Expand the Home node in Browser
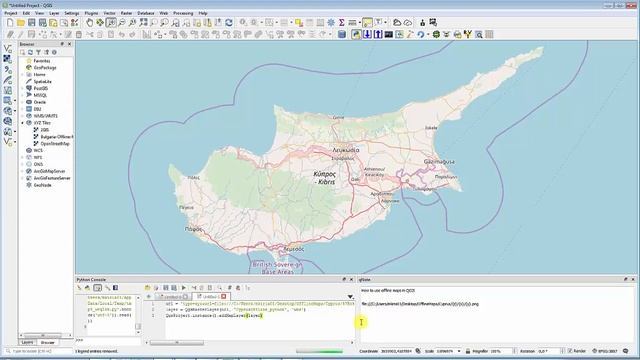This screenshot has width=640, height=360. pyautogui.click(x=23, y=75)
